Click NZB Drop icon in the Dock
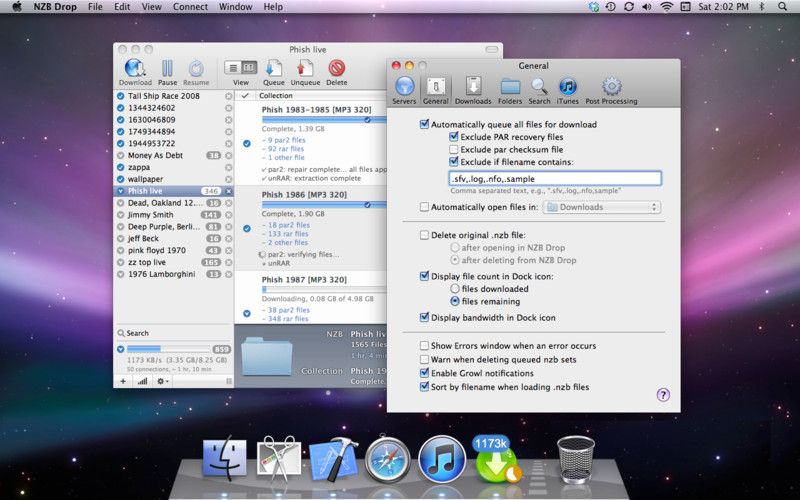Viewport: 800px width, 500px height. click(496, 459)
